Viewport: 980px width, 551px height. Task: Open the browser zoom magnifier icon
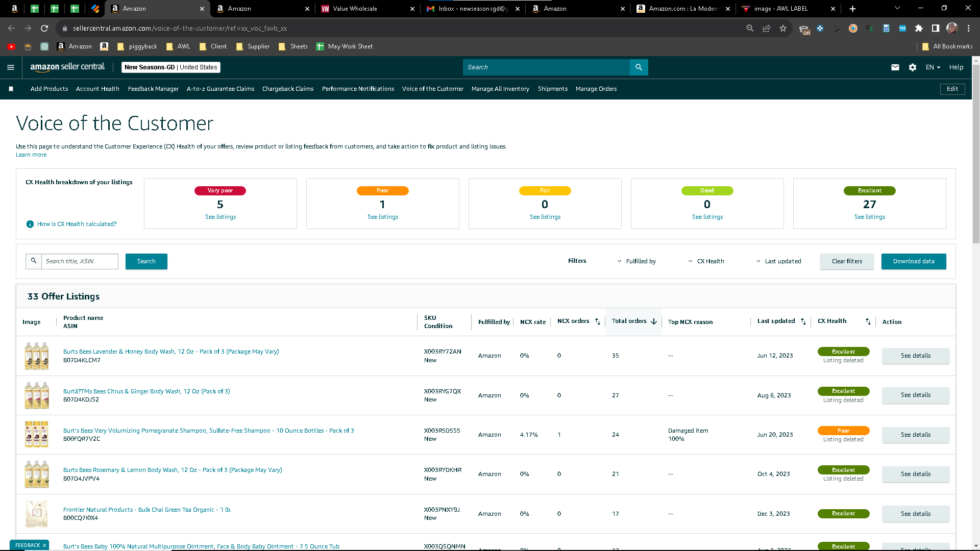(750, 29)
